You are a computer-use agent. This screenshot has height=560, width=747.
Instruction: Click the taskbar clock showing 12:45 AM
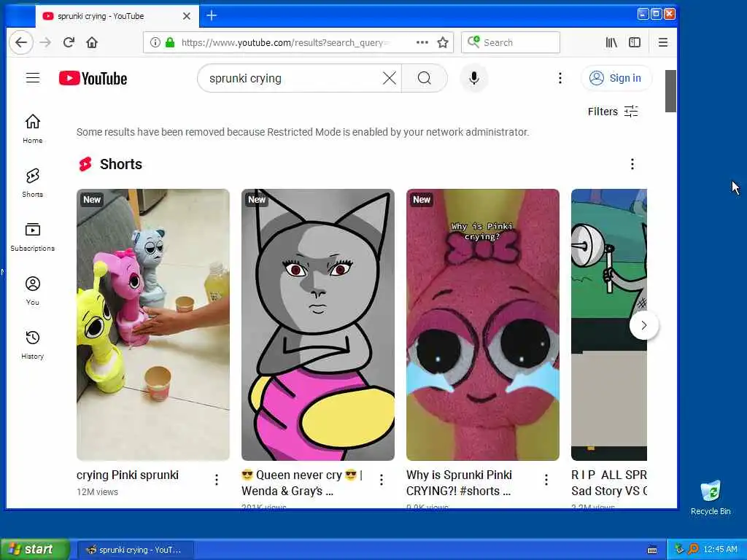click(x=720, y=550)
